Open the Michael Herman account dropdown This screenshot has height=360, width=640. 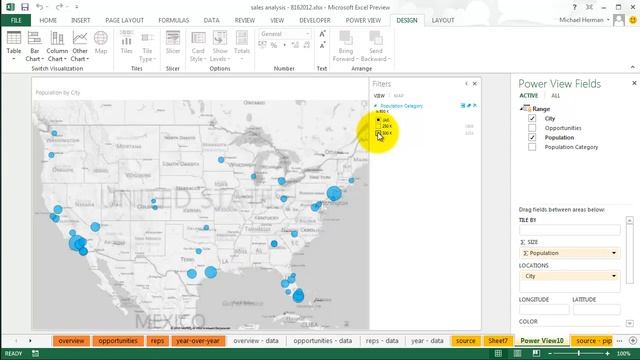click(608, 20)
